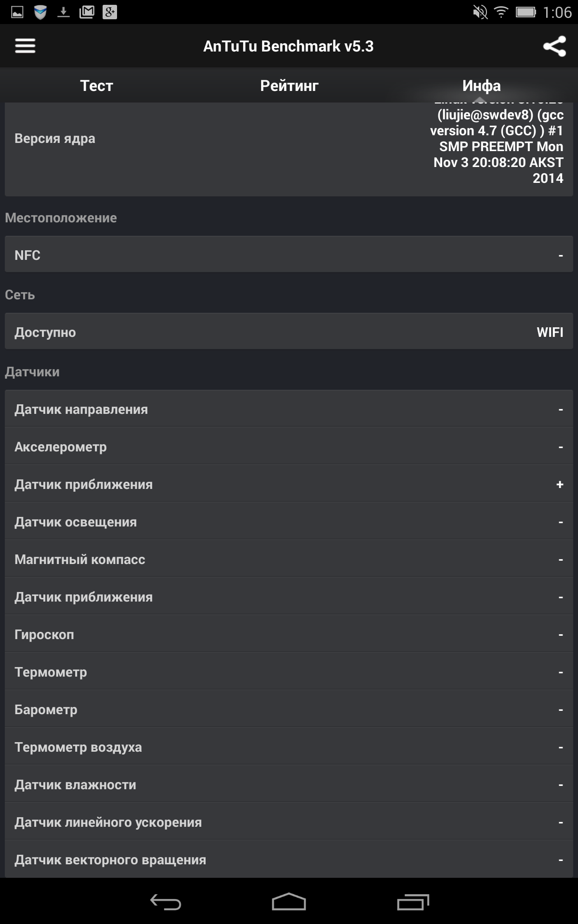Tap the Google+ notification icon

point(110,12)
